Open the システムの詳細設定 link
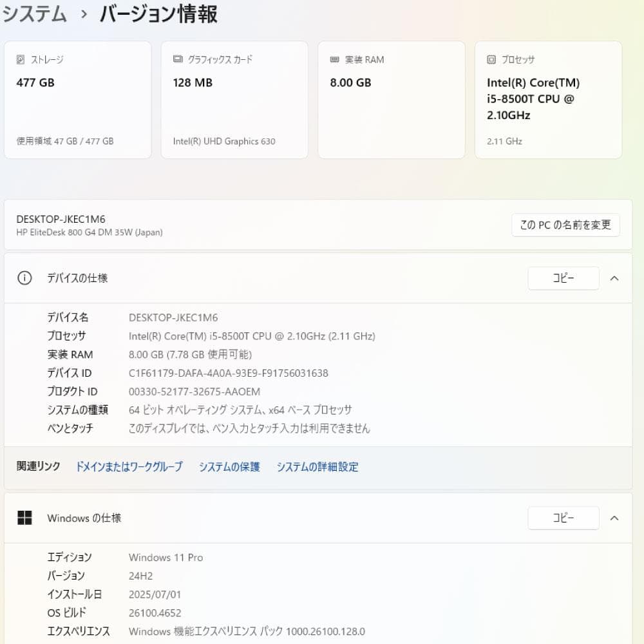644x644 pixels. [x=317, y=467]
